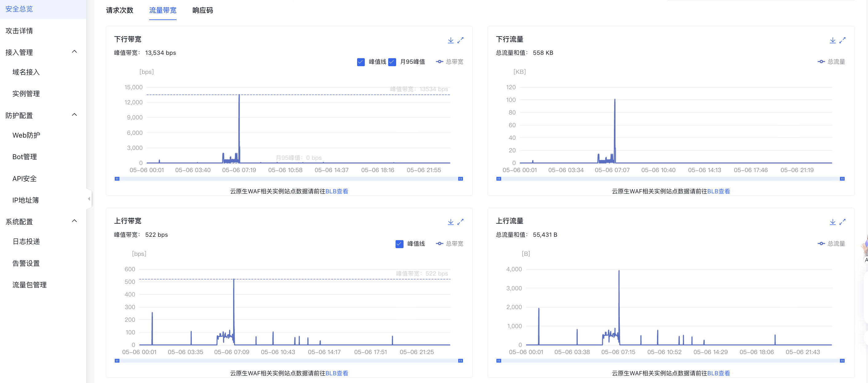The height and width of the screenshot is (383, 868).
Task: Switch to the 请求次数 tab
Action: pyautogui.click(x=120, y=10)
